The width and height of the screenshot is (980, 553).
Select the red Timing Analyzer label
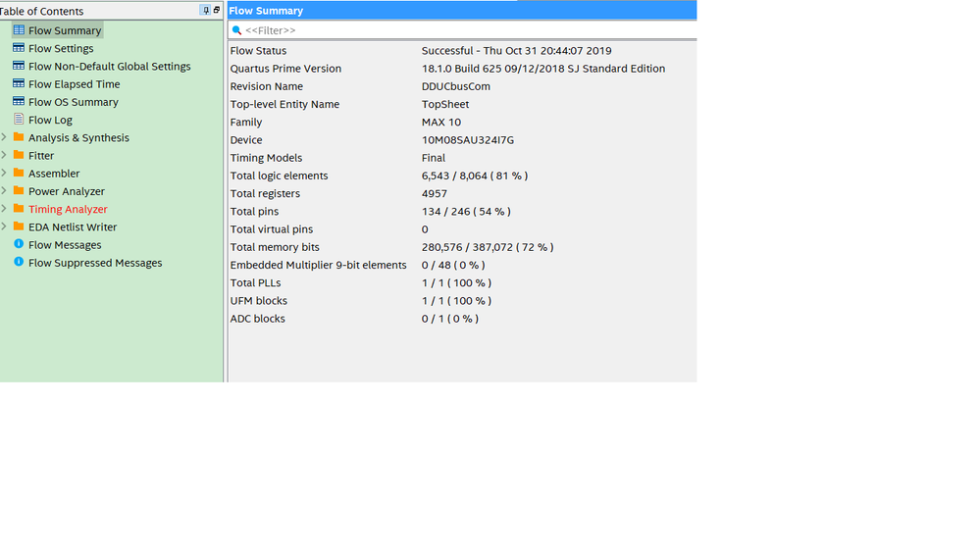pyautogui.click(x=68, y=209)
